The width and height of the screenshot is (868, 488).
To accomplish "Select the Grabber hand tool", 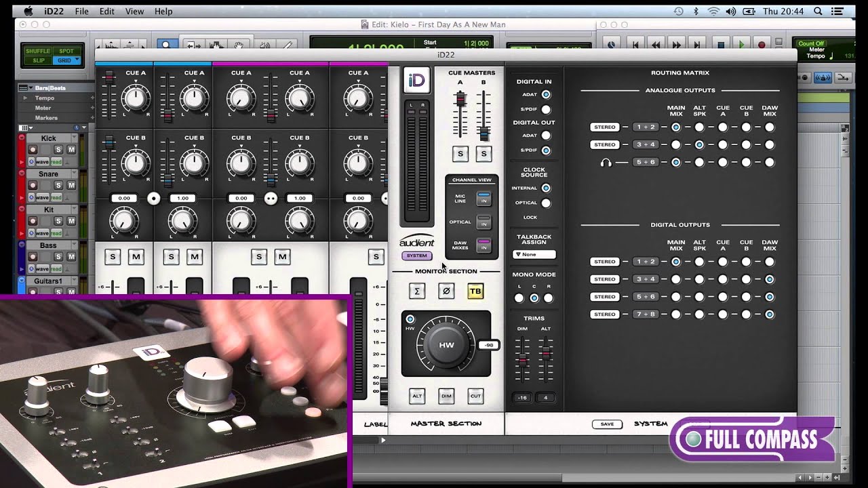I will [239, 45].
